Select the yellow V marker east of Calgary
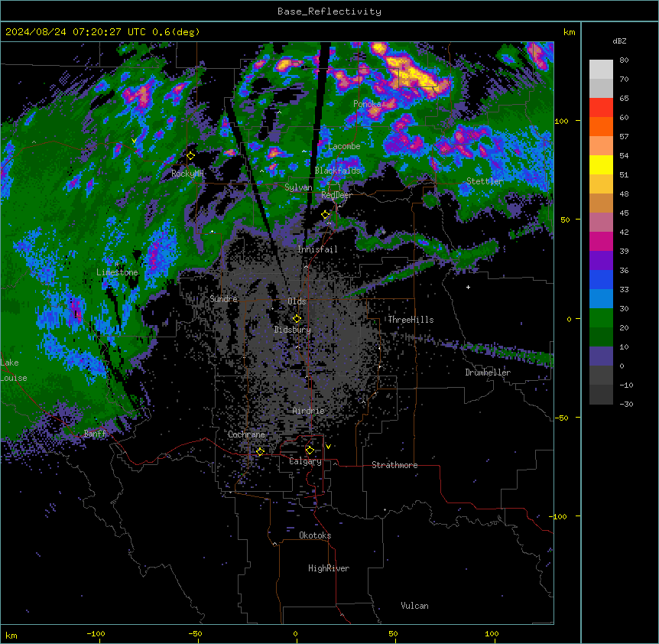 pyautogui.click(x=328, y=447)
